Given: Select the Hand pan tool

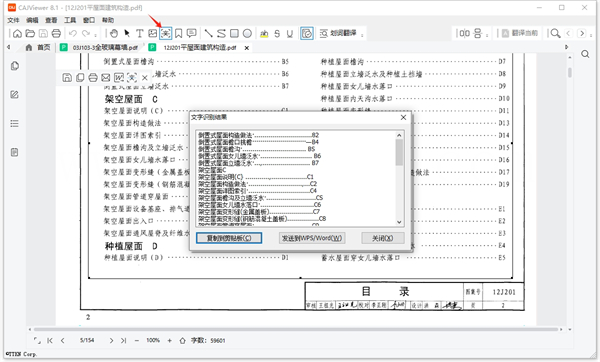Looking at the screenshot, I should click(x=114, y=34).
